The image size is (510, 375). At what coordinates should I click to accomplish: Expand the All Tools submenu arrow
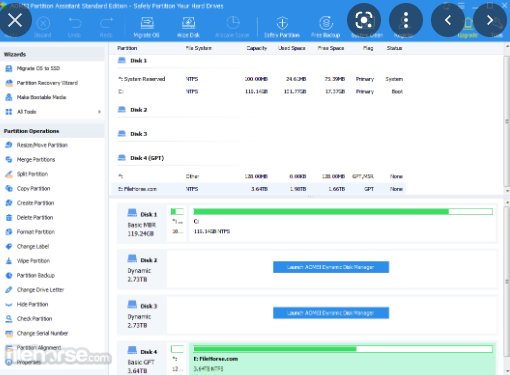click(x=99, y=112)
